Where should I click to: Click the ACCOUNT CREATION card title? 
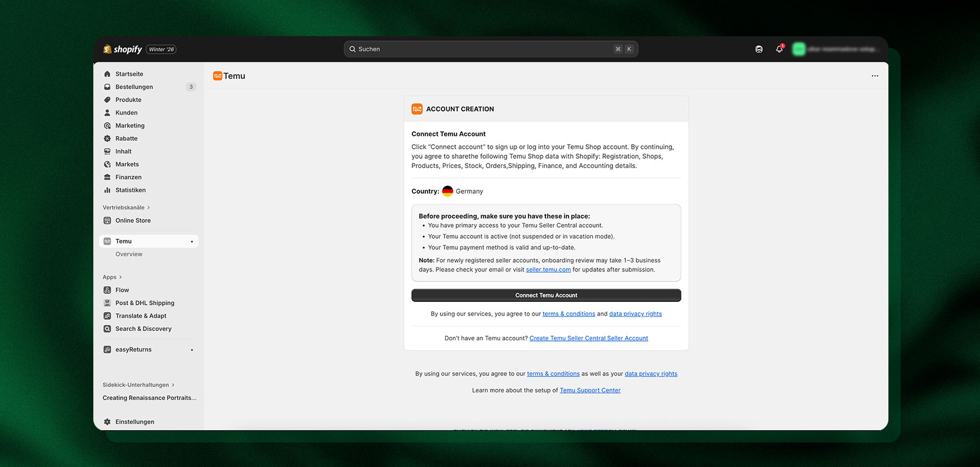tap(460, 109)
